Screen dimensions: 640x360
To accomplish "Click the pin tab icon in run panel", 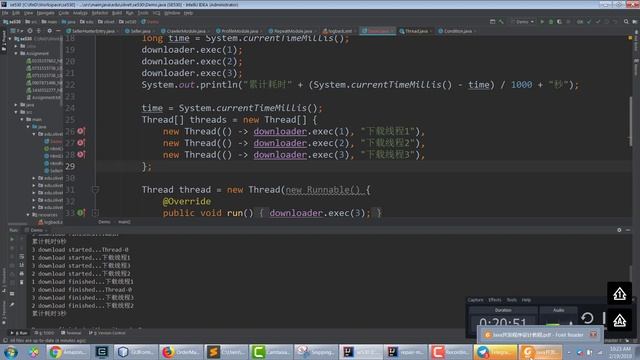I will pos(12,305).
